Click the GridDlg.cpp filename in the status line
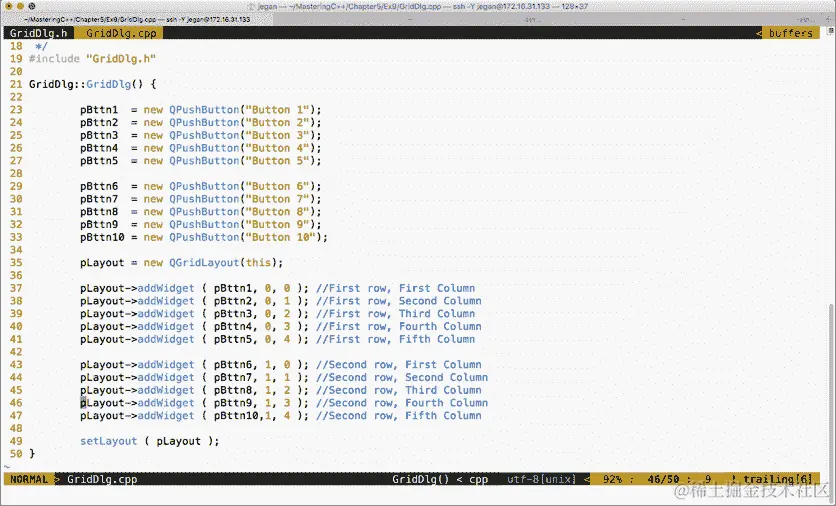This screenshot has height=506, width=836. pos(102,479)
